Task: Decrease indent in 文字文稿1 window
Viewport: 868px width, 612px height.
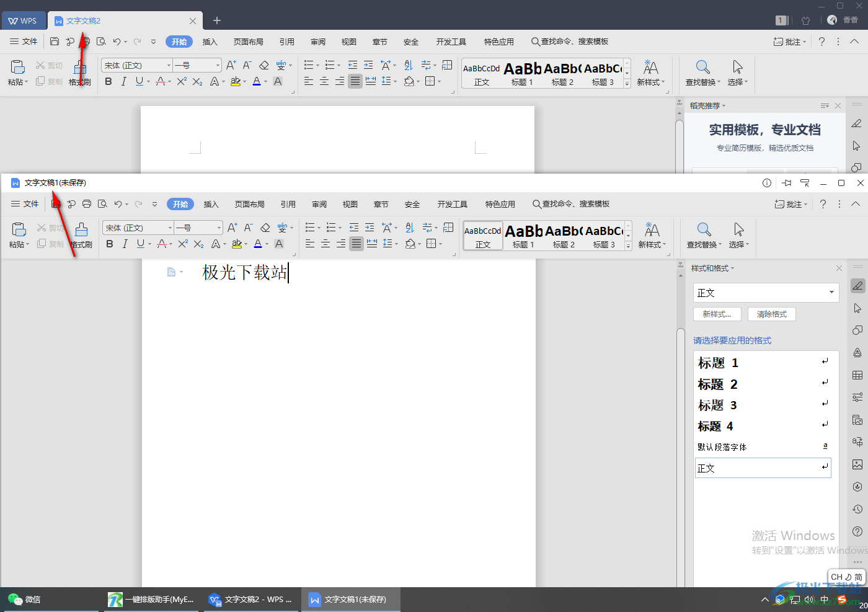Action: [x=354, y=228]
